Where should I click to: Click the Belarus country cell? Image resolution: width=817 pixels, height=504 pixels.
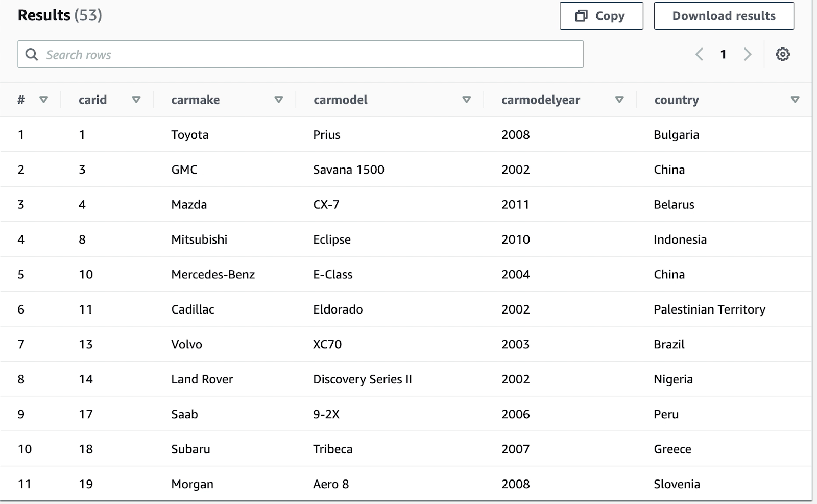point(674,205)
